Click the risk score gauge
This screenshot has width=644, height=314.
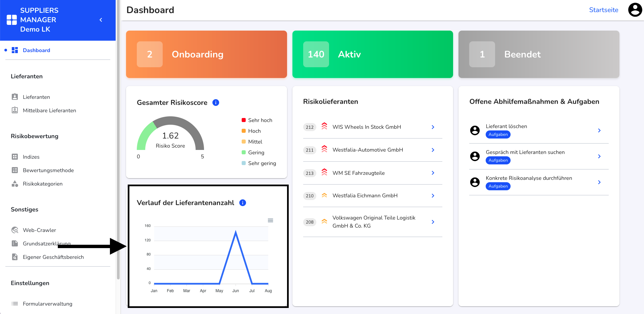pyautogui.click(x=170, y=133)
